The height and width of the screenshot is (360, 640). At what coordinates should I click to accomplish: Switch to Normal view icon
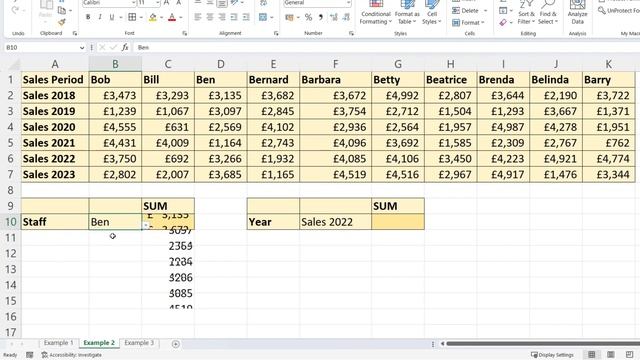click(591, 355)
